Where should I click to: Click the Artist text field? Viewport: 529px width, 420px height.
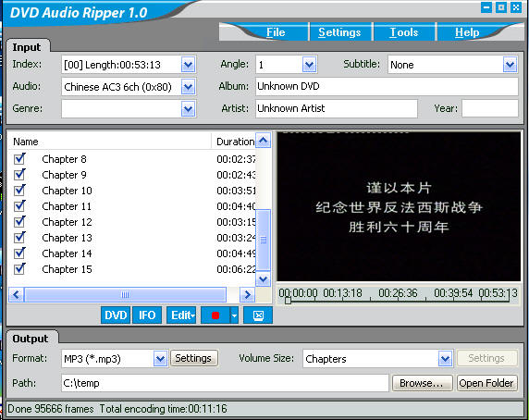(x=337, y=108)
